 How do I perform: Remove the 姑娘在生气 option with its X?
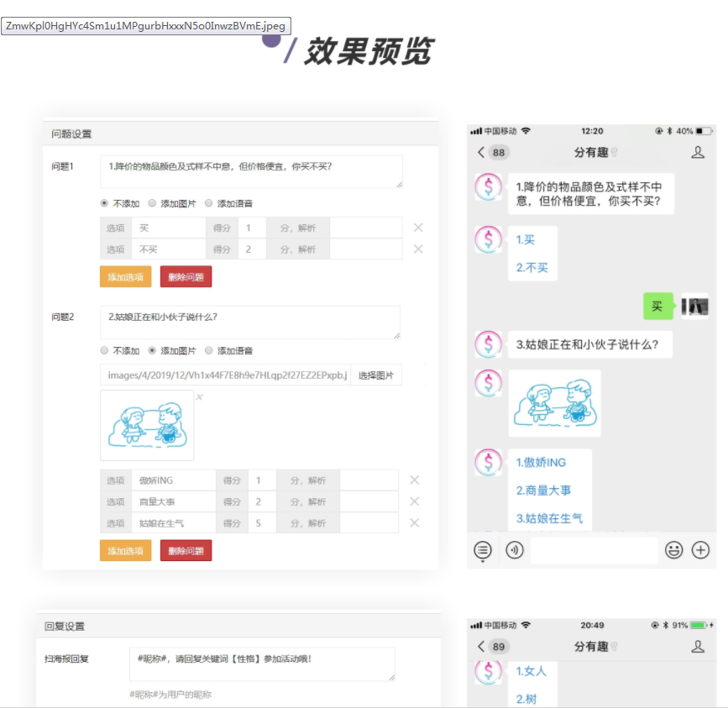pyautogui.click(x=414, y=523)
